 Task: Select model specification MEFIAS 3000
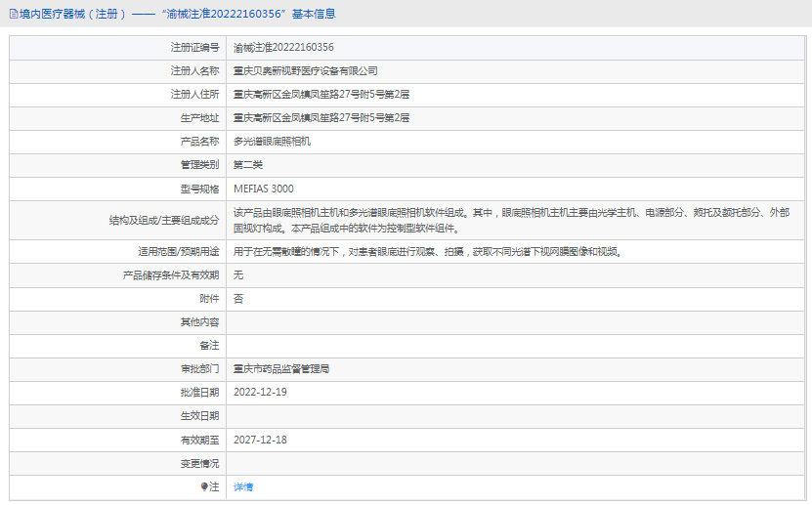(x=264, y=189)
